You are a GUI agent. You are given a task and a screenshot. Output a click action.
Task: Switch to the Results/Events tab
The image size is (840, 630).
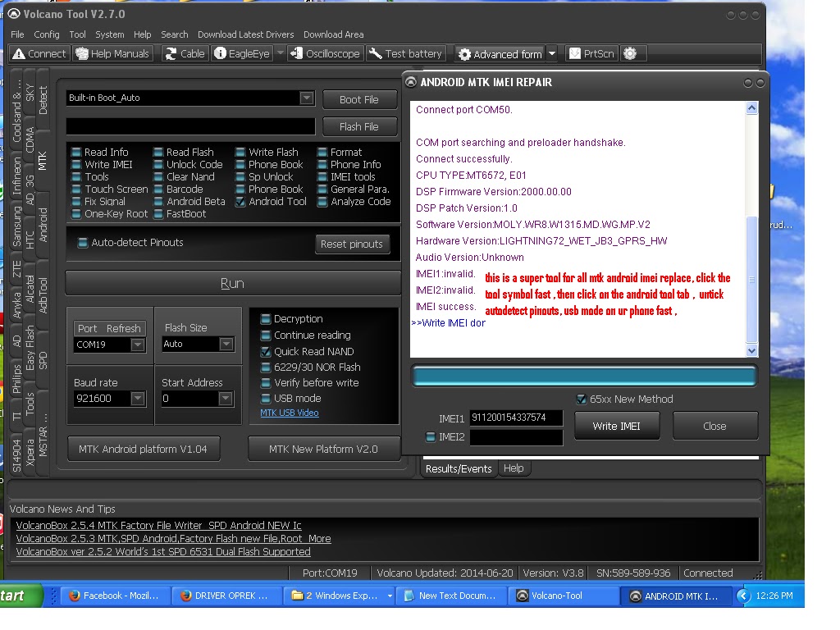pyautogui.click(x=459, y=468)
